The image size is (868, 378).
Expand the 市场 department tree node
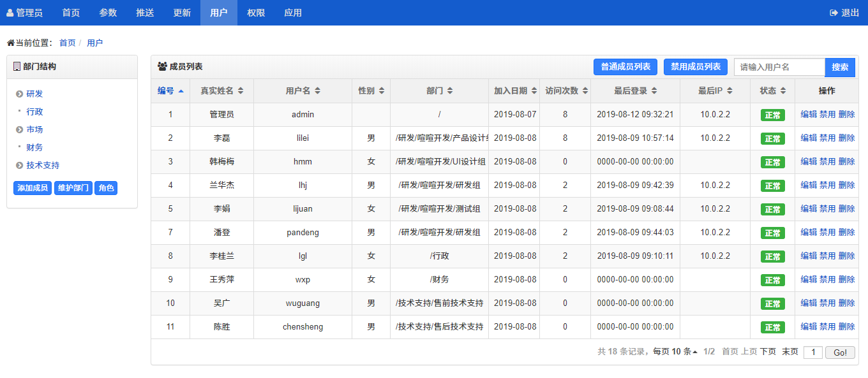pos(20,130)
